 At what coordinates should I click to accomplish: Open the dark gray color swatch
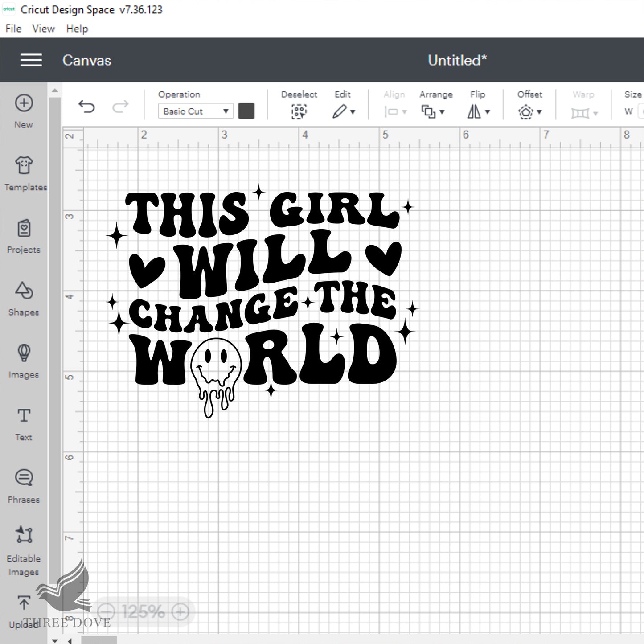point(246,111)
